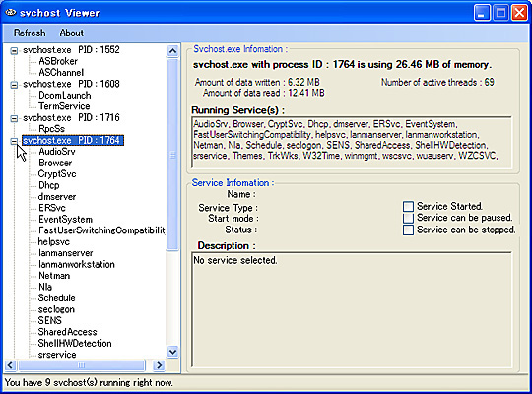Click the horizontal scroll left arrow

[x=10, y=365]
